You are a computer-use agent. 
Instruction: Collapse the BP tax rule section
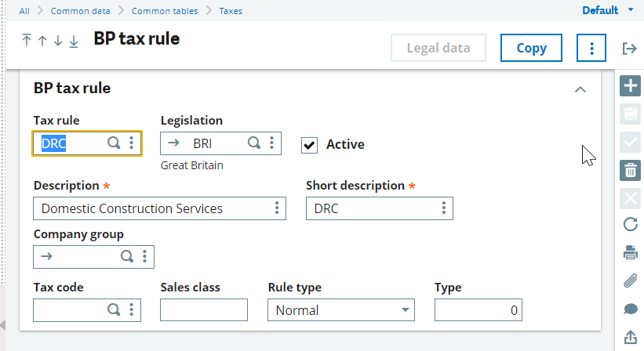point(580,89)
